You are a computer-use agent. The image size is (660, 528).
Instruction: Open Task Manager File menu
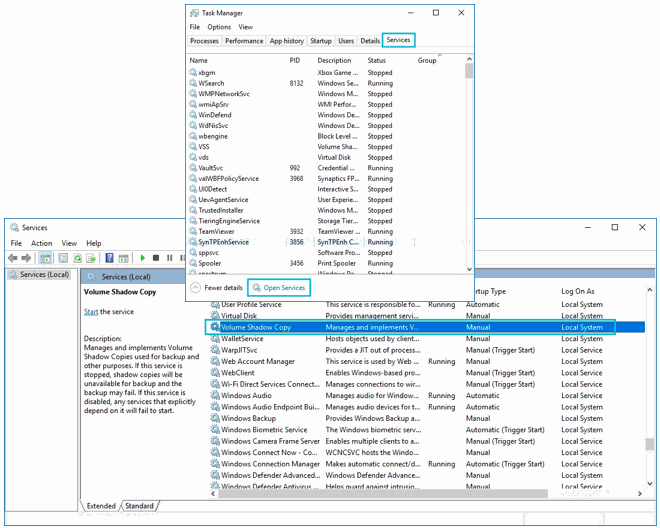(194, 27)
